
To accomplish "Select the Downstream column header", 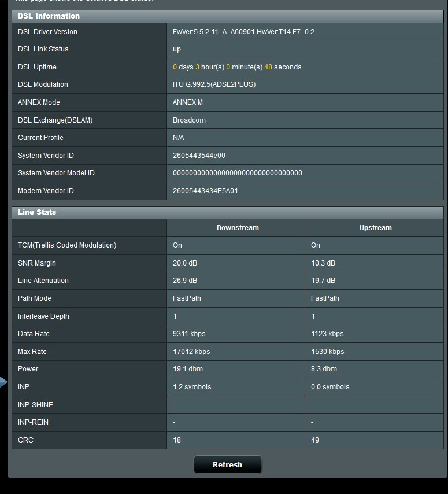I will pyautogui.click(x=238, y=228).
